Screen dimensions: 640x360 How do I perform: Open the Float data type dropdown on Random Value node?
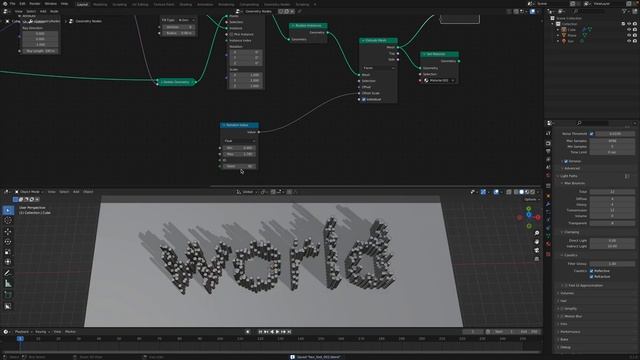pos(239,141)
